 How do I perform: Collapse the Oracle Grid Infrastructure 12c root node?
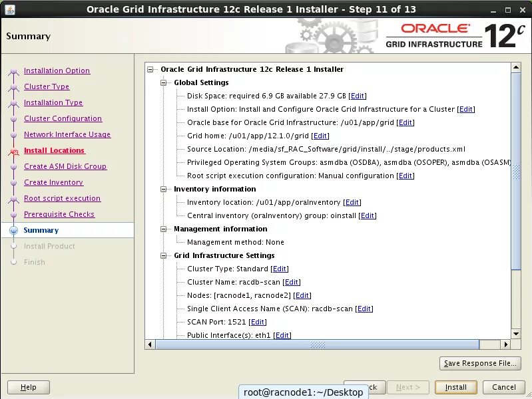(150, 70)
